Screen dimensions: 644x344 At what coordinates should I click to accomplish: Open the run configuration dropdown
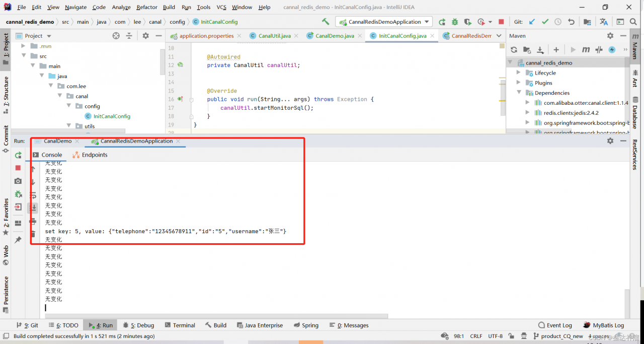pyautogui.click(x=427, y=22)
